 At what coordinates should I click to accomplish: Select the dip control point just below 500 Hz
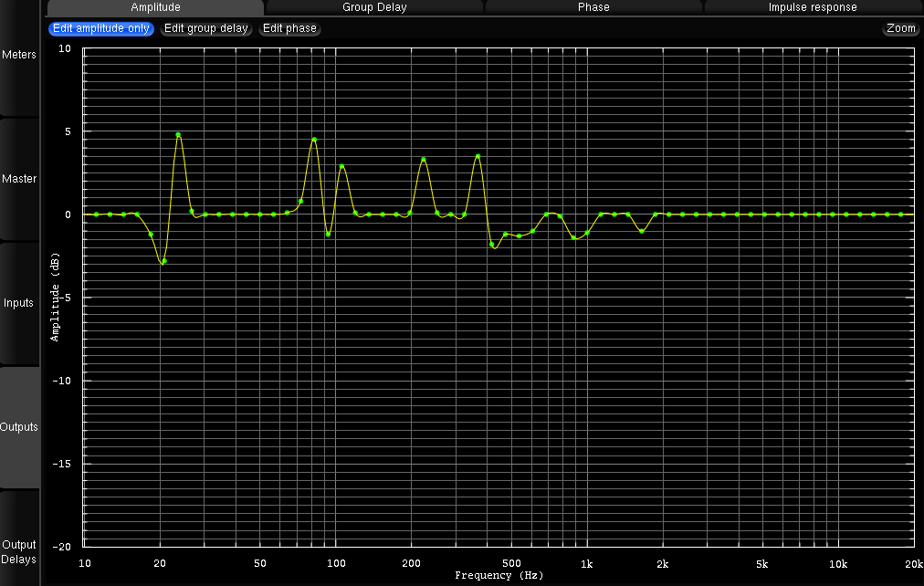[491, 245]
